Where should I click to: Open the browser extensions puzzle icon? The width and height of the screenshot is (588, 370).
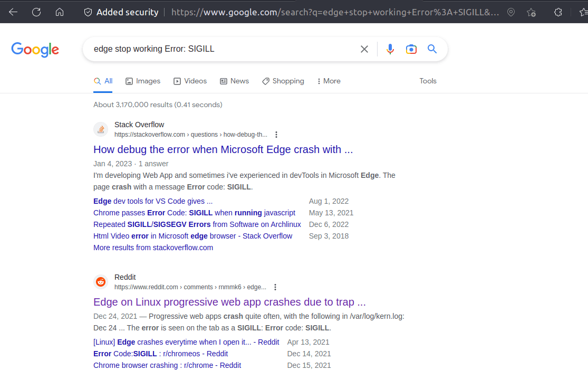[558, 12]
